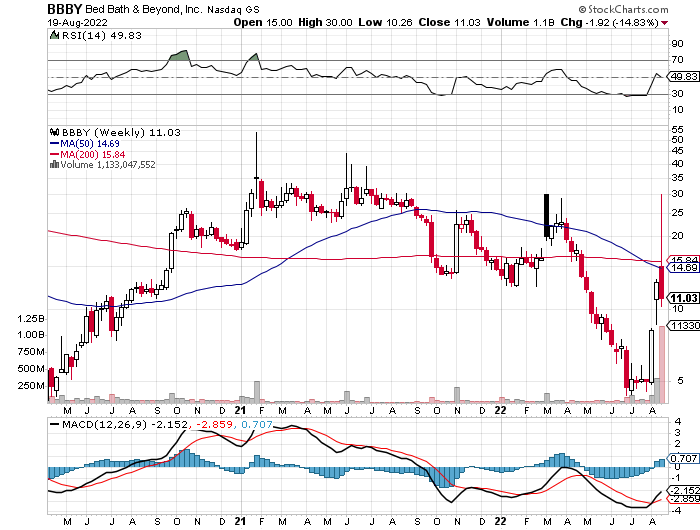Click the candlestick icon beside BBBY (Weekly)
Screen dimensions: 700x530
point(54,133)
